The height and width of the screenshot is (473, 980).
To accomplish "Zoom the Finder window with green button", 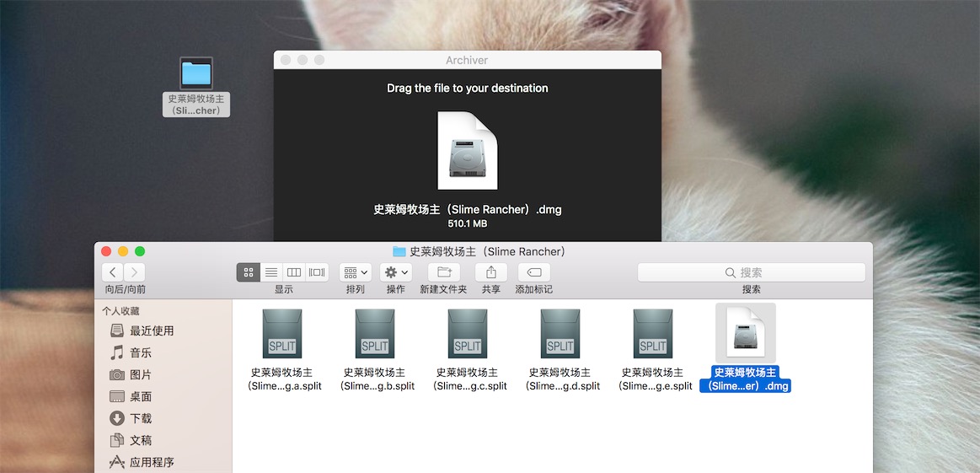I will point(140,251).
